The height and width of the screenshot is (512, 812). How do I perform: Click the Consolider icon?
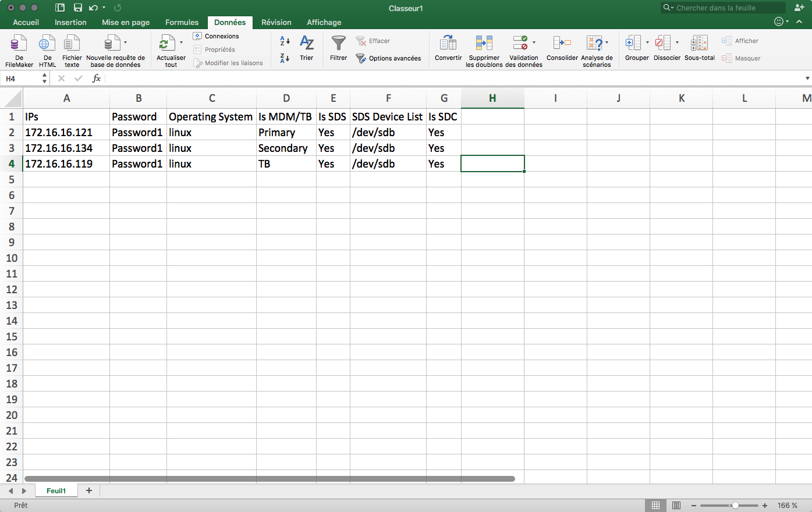pyautogui.click(x=562, y=44)
